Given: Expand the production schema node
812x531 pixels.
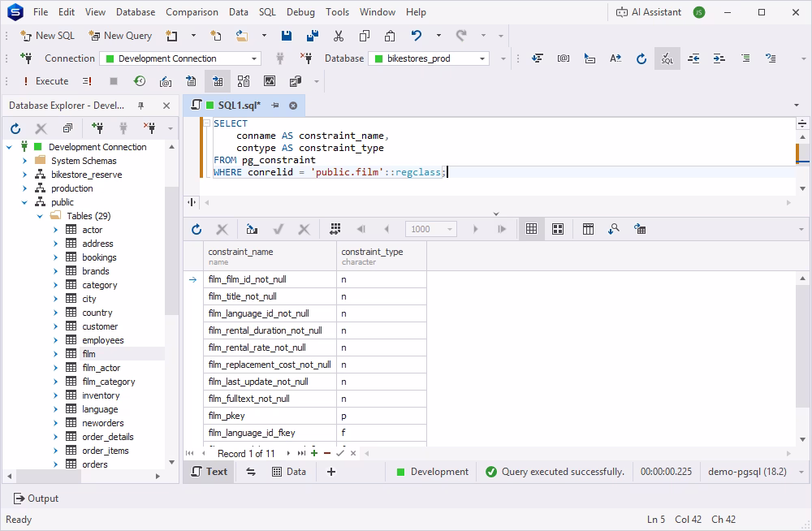Looking at the screenshot, I should [x=24, y=188].
